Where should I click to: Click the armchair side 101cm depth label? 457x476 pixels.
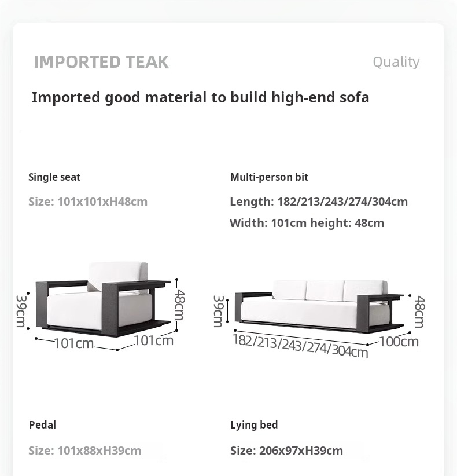(x=154, y=340)
